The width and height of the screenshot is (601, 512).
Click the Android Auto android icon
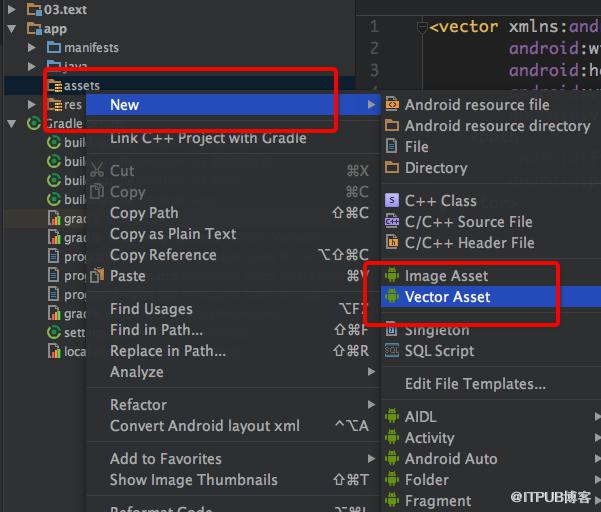click(x=392, y=458)
